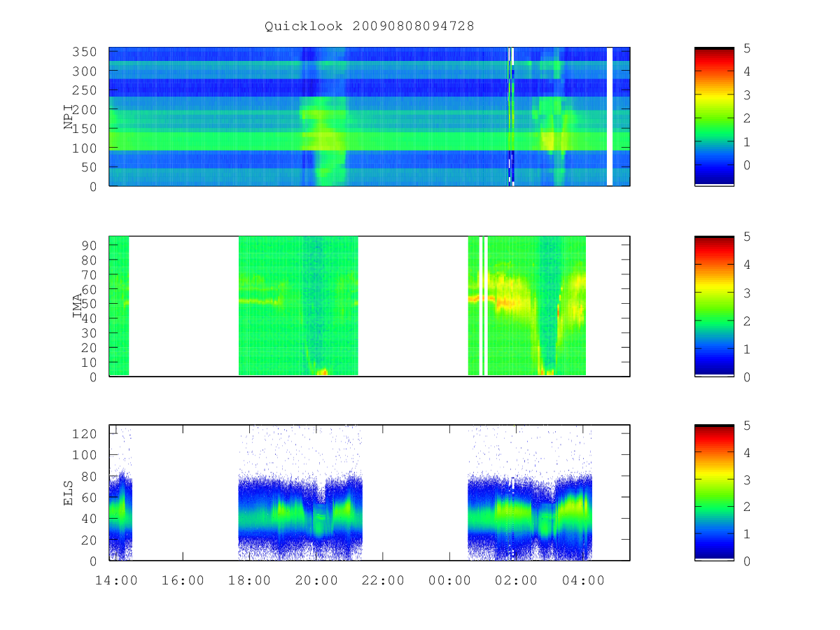
Task: Select the 70 tick on IMA axis
Action: pos(91,274)
